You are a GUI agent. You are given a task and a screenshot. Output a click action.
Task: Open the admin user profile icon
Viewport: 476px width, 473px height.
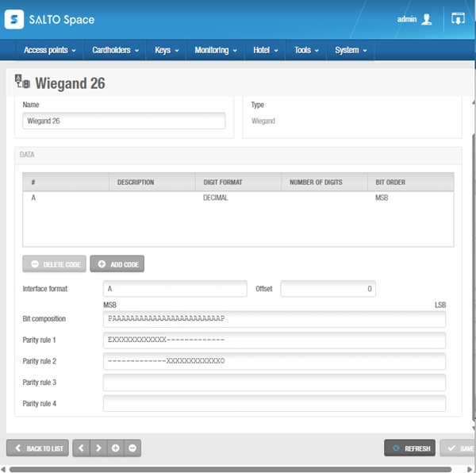click(427, 19)
